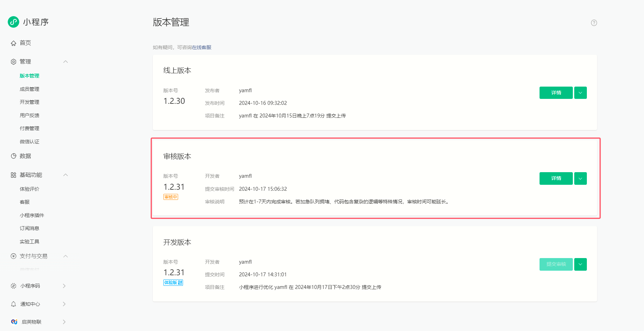The image size is (644, 331).
Task: Click 项目备注 text starting with 小程序进行优化
Action: coord(310,287)
